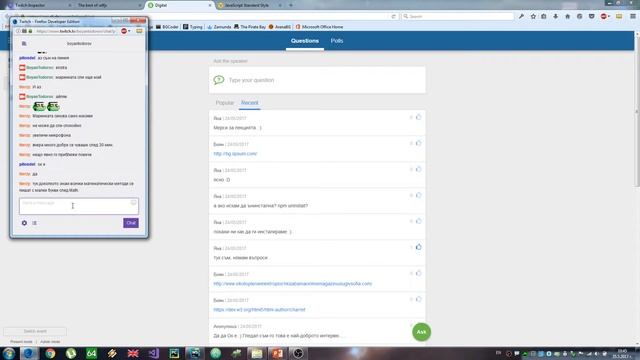
Task: Open the viewer list icon in Twitch chat
Action: pyautogui.click(x=34, y=223)
